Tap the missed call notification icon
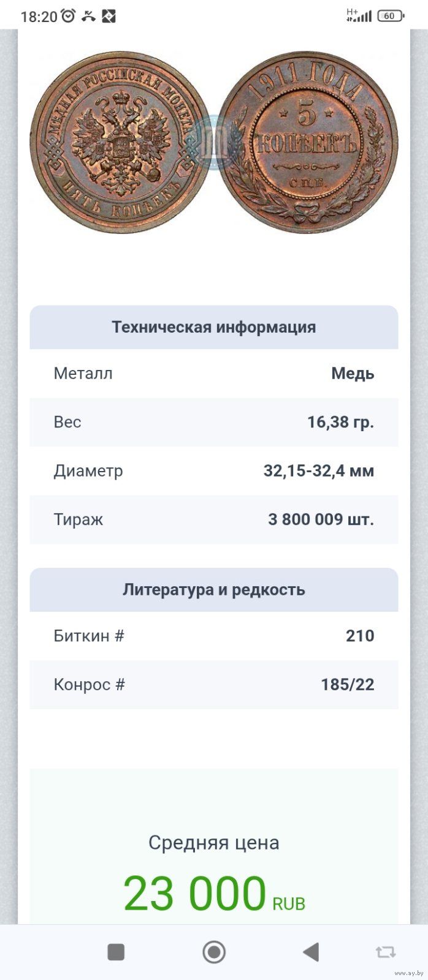The width and height of the screenshot is (428, 980). (89, 16)
